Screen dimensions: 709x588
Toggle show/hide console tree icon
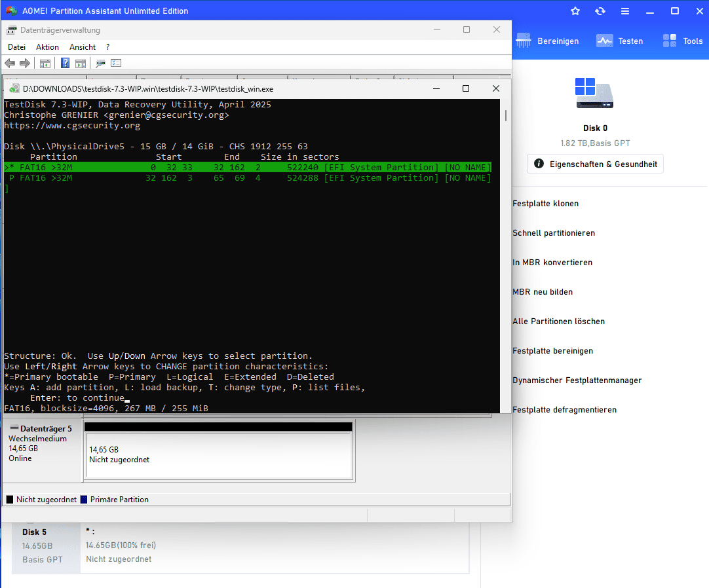[45, 64]
